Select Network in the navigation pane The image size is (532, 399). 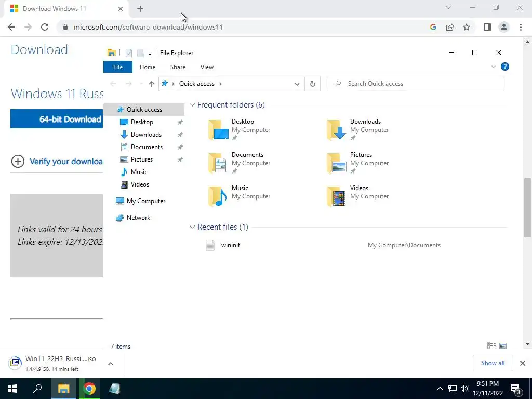[x=138, y=218]
